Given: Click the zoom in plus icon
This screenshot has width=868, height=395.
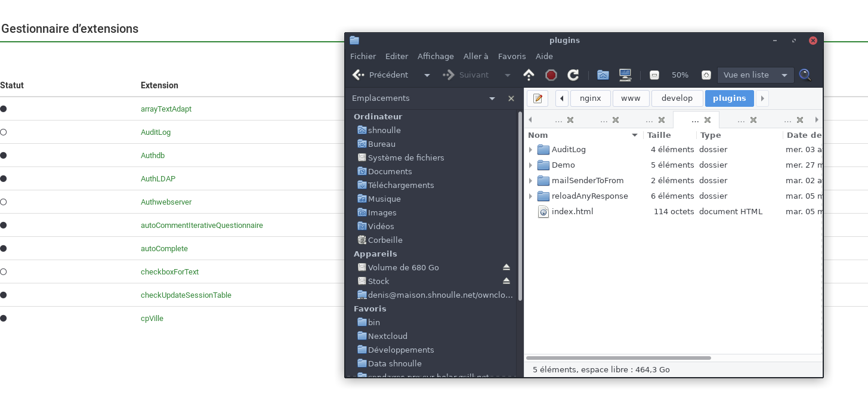Looking at the screenshot, I should 706,75.
